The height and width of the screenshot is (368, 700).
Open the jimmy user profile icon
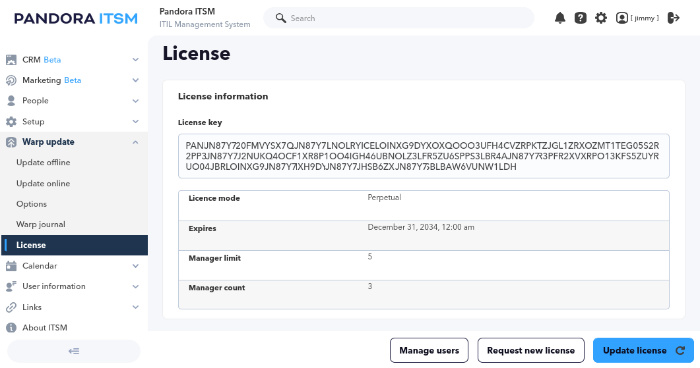click(x=622, y=18)
